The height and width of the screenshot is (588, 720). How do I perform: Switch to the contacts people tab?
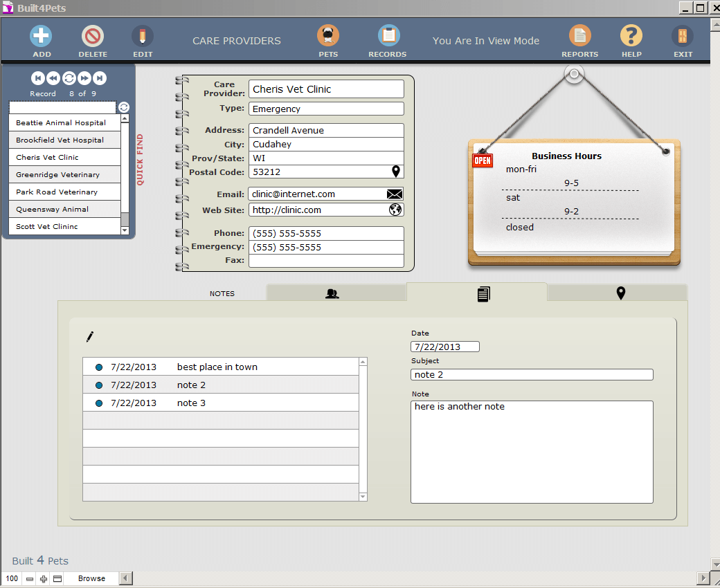[x=332, y=293]
